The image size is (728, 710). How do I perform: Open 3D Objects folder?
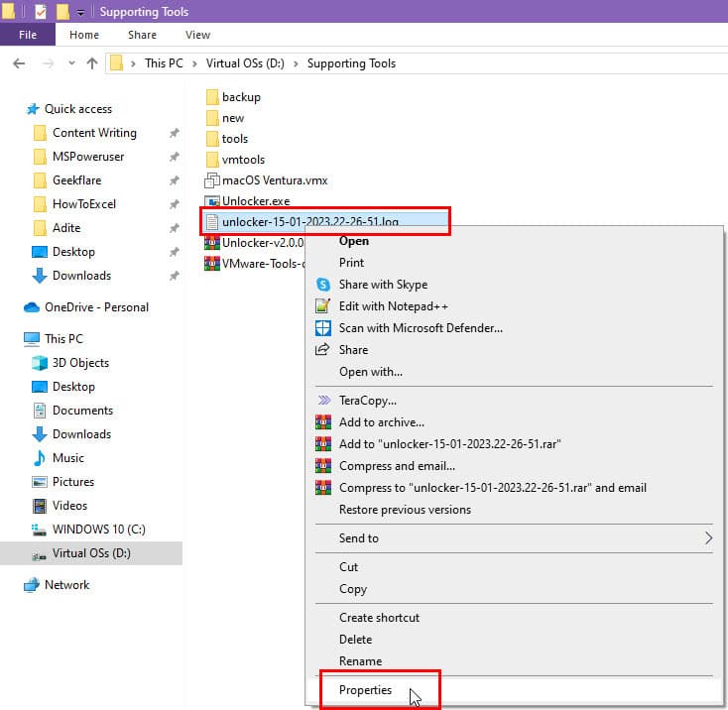[80, 363]
